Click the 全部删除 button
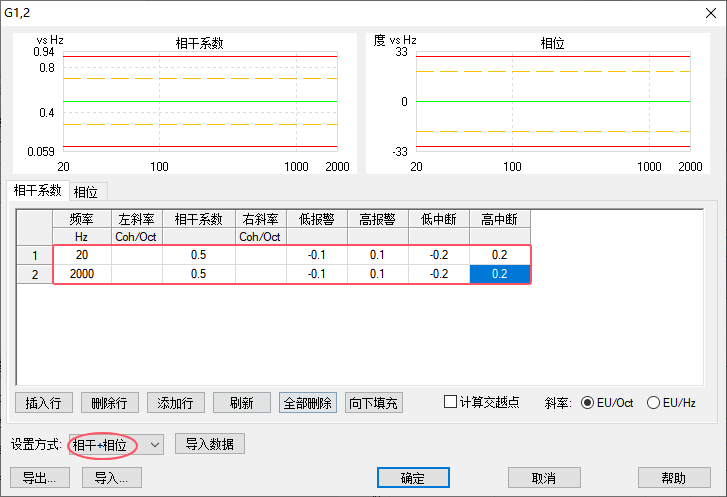This screenshot has width=727, height=497. point(307,403)
